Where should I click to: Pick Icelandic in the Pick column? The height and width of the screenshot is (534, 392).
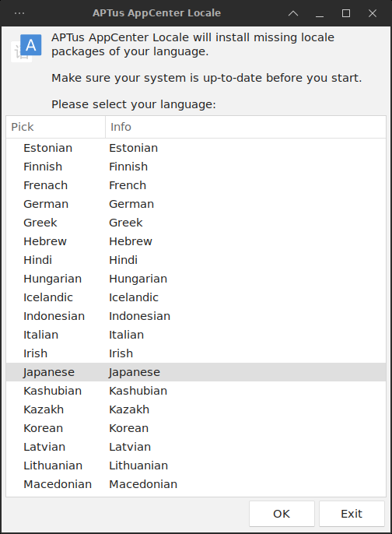(48, 297)
